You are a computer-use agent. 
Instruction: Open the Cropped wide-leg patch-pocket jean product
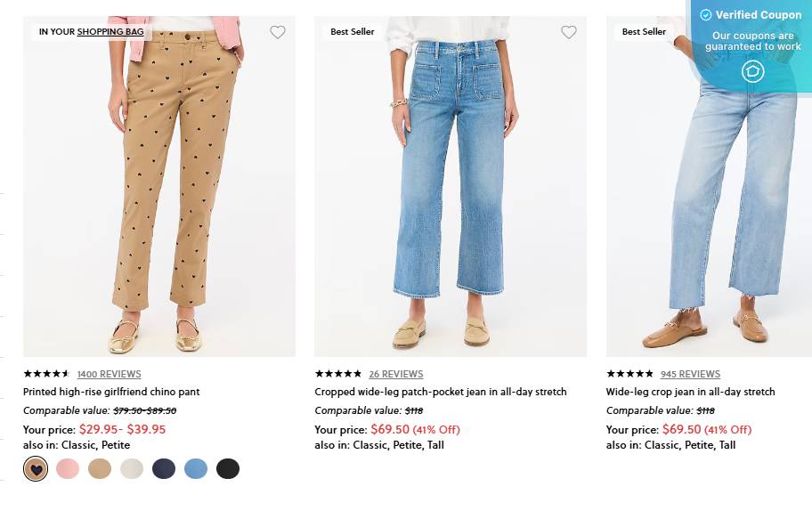[443, 392]
